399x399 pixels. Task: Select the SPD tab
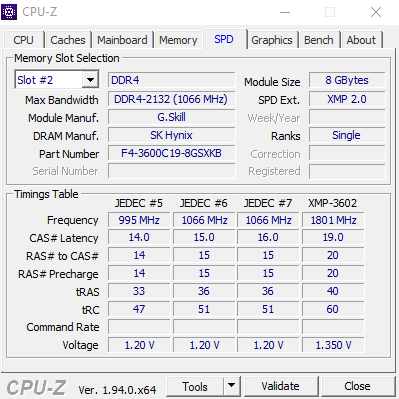coord(224,39)
